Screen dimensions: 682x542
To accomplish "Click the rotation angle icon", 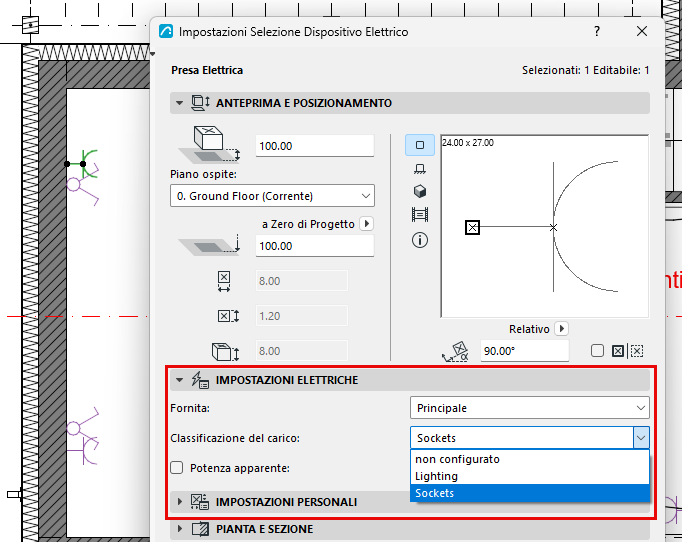I will [455, 352].
